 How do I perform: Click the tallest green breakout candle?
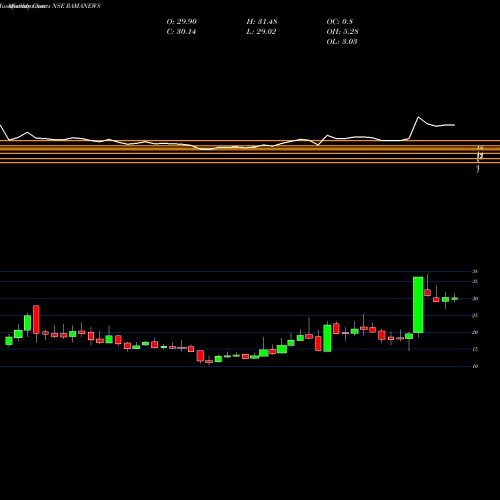[x=418, y=305]
